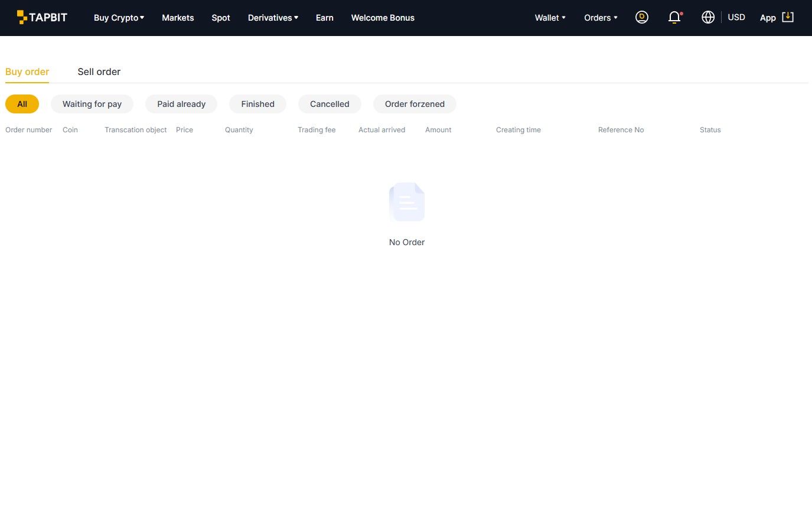Click the globe language icon
812x508 pixels.
click(708, 18)
